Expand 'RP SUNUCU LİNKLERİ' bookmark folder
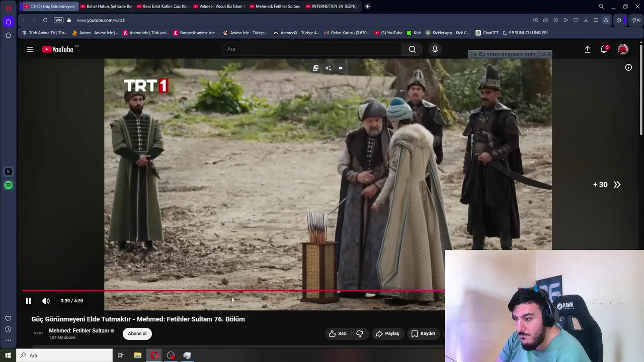 [x=525, y=33]
